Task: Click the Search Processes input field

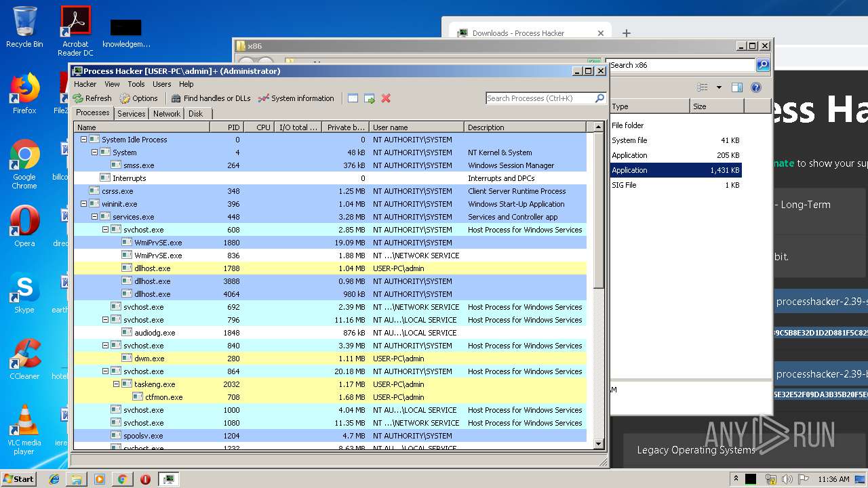Action: (540, 98)
